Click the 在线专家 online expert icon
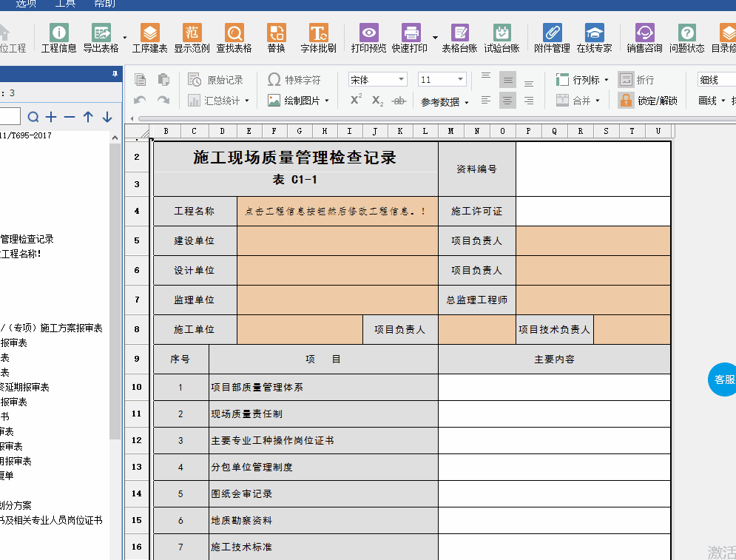This screenshot has width=736, height=560. tap(594, 38)
